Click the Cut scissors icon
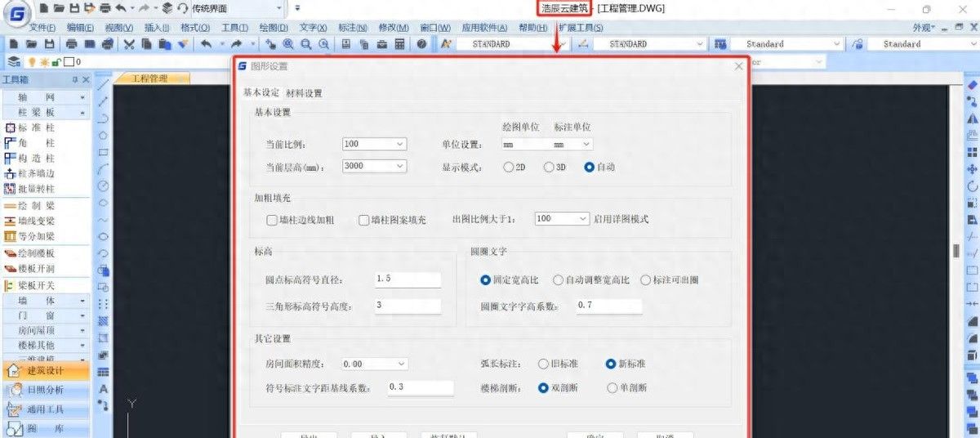The height and width of the screenshot is (438, 980). [129, 44]
